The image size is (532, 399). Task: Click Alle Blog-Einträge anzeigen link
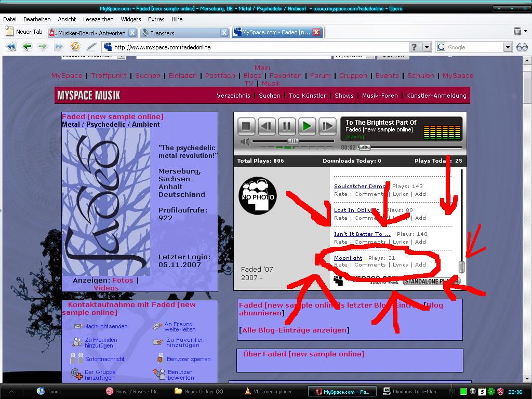(x=294, y=330)
